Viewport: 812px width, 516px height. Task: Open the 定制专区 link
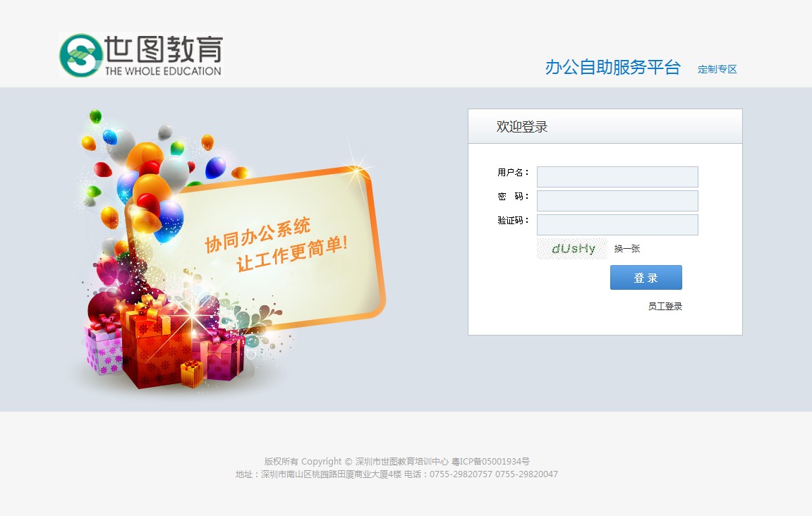click(x=717, y=69)
